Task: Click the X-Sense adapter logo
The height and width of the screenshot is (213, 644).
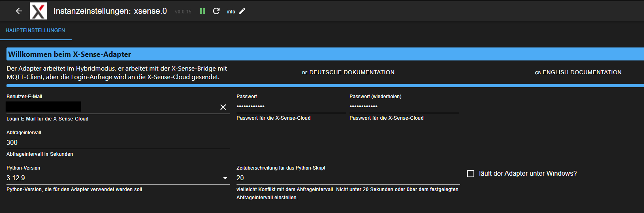Action: coord(38,11)
